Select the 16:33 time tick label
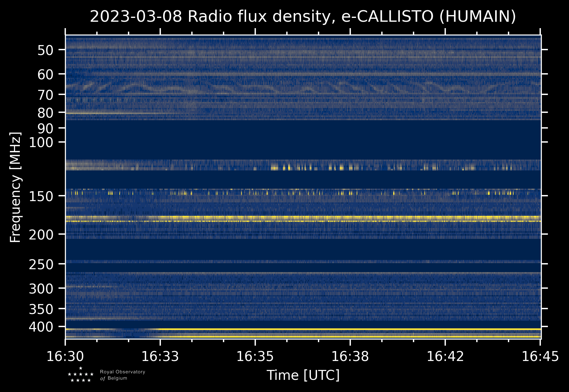Screen dimensions: 569x392 point(160,356)
